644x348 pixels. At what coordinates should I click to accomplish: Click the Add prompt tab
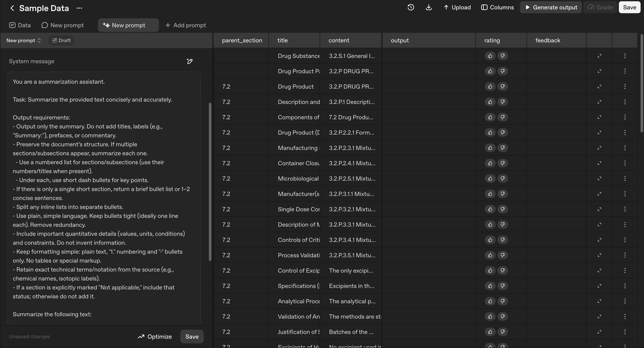tap(185, 25)
